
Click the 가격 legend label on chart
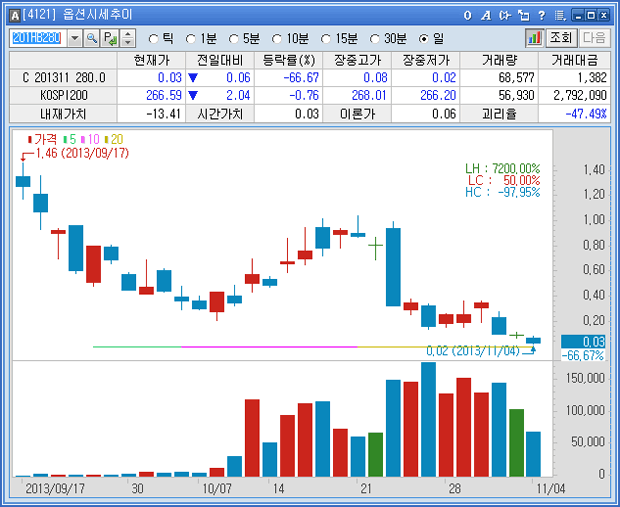click(x=44, y=139)
